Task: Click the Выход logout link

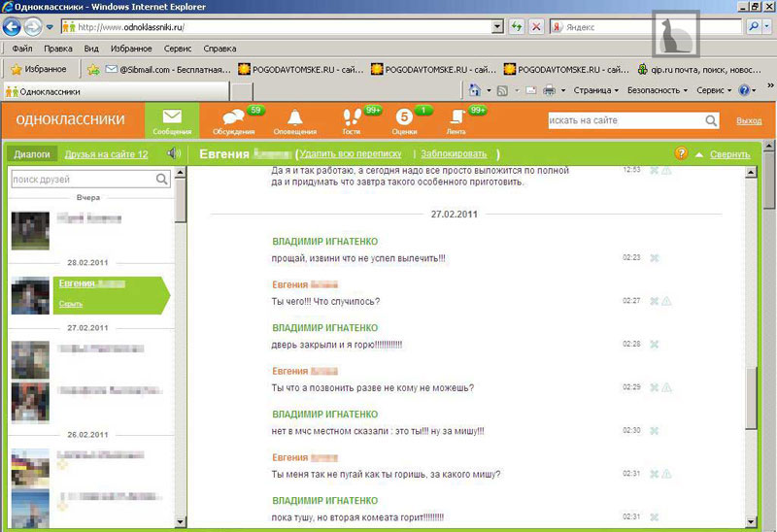Action: (x=749, y=120)
